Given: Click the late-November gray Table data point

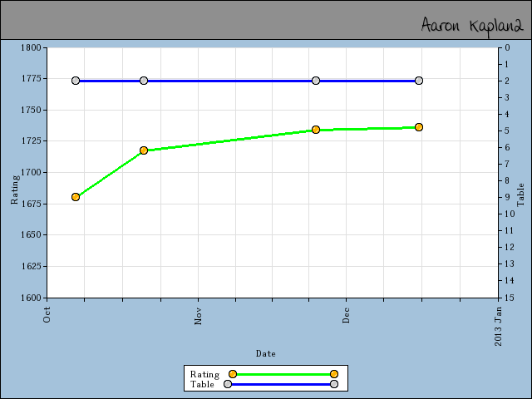Looking at the screenshot, I should tap(316, 81).
